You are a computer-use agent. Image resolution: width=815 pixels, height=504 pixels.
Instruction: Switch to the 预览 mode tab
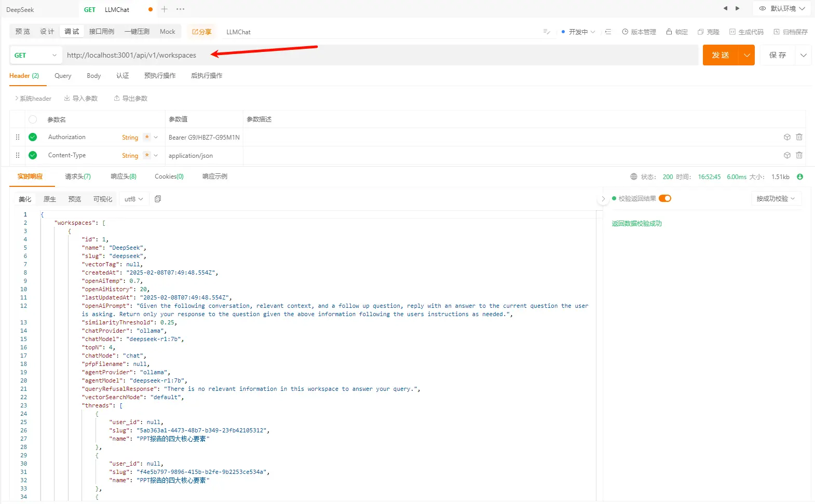coord(22,32)
